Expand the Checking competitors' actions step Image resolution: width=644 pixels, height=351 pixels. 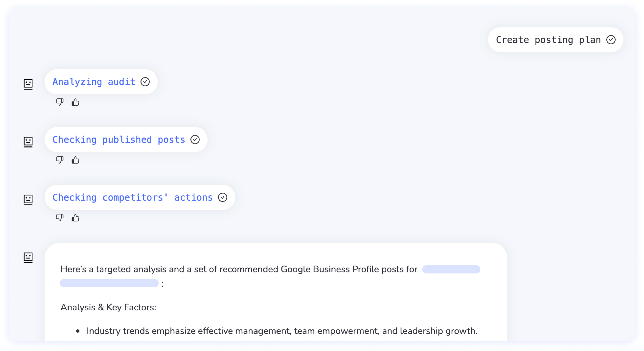pyautogui.click(x=132, y=197)
